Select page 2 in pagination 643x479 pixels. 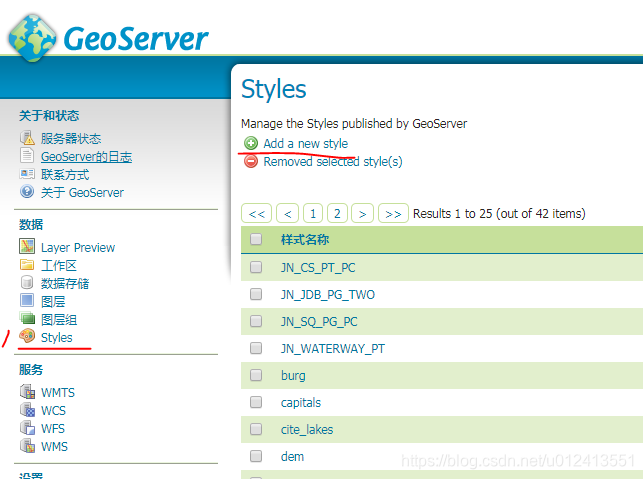(337, 213)
